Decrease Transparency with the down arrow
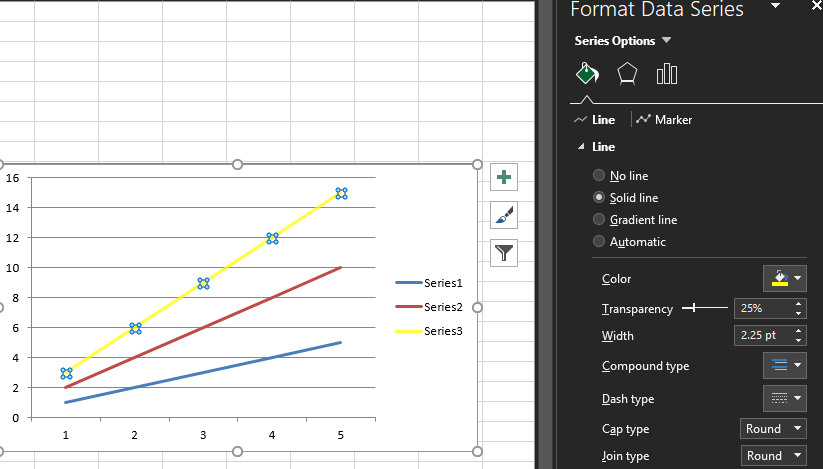This screenshot has height=469, width=823. [798, 313]
